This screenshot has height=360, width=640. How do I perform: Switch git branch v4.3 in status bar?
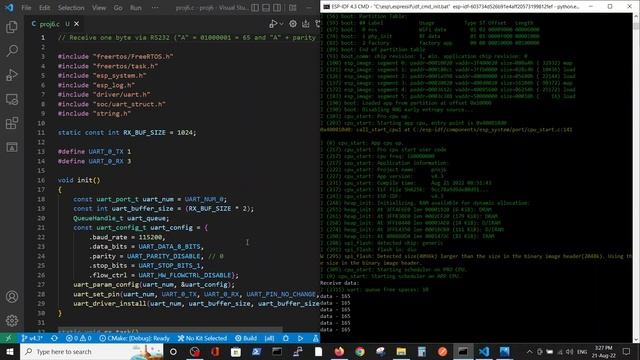32,338
